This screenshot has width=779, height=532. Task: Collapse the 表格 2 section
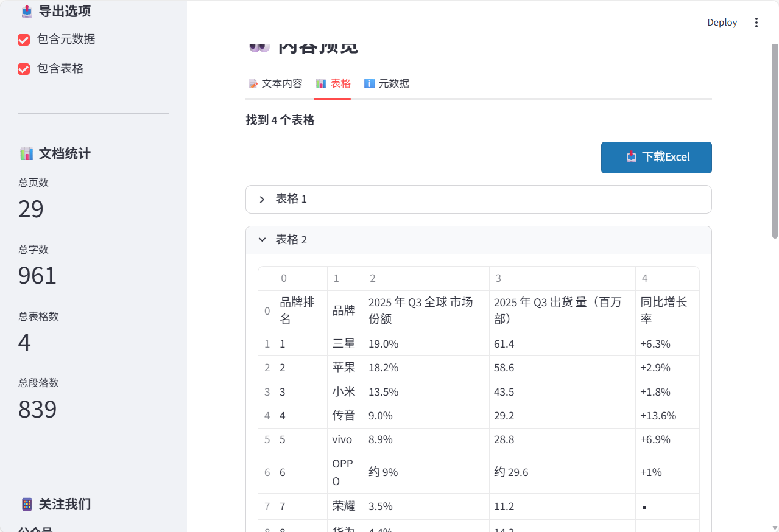click(479, 240)
